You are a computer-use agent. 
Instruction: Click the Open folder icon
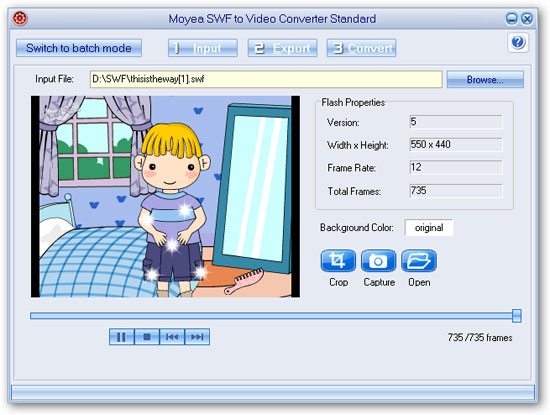419,261
